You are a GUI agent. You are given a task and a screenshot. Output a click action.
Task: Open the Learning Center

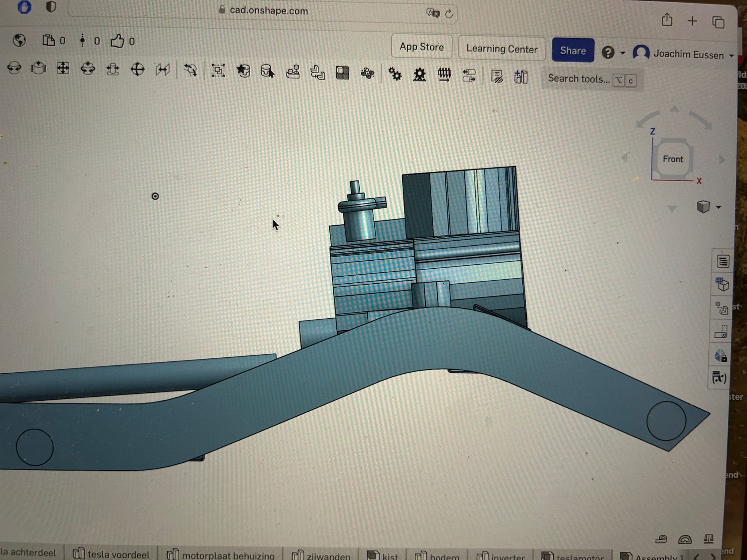pyautogui.click(x=502, y=49)
